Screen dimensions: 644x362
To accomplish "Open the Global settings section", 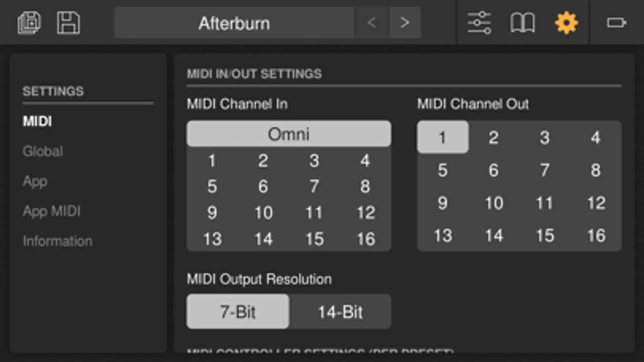I will tap(43, 151).
